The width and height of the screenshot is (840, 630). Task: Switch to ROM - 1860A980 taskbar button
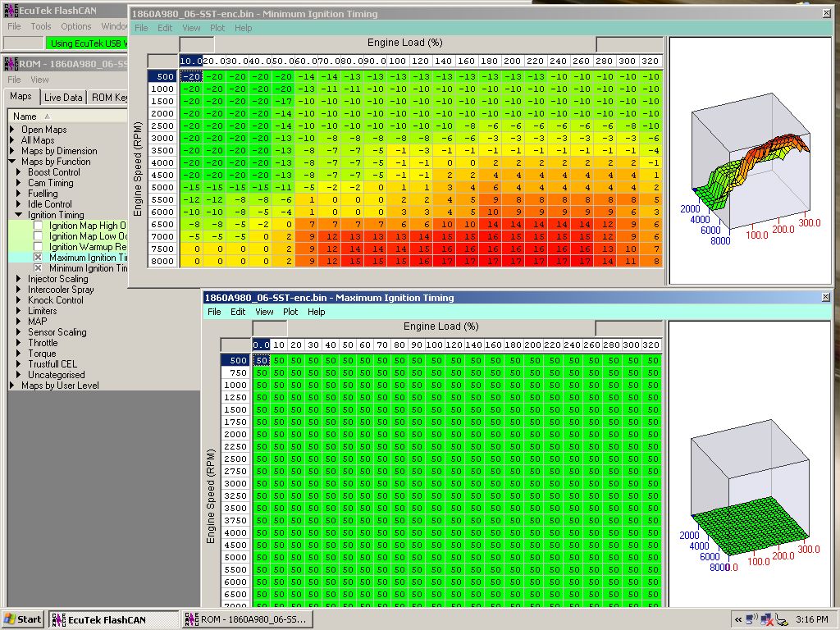247,620
